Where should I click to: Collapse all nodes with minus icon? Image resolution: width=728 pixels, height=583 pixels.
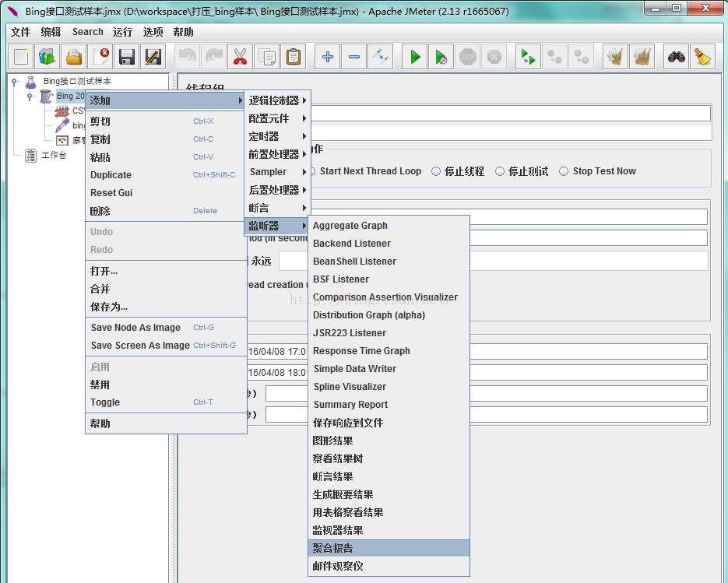point(354,57)
